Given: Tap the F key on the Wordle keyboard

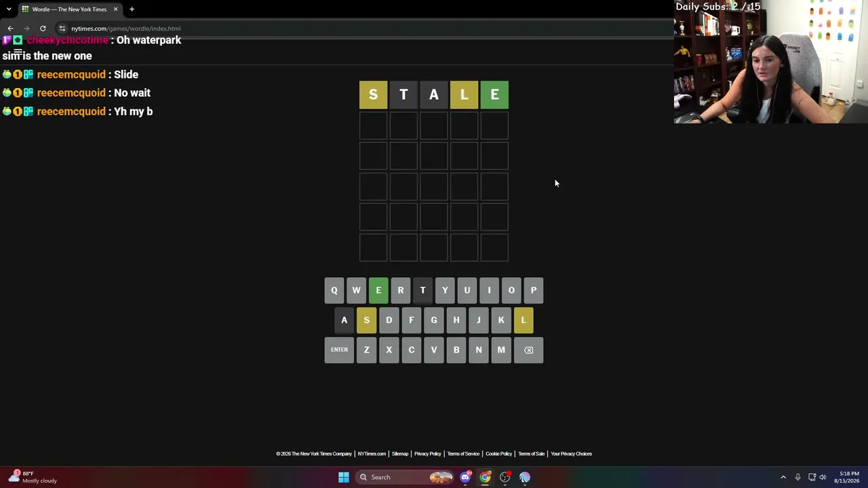Looking at the screenshot, I should click(412, 320).
